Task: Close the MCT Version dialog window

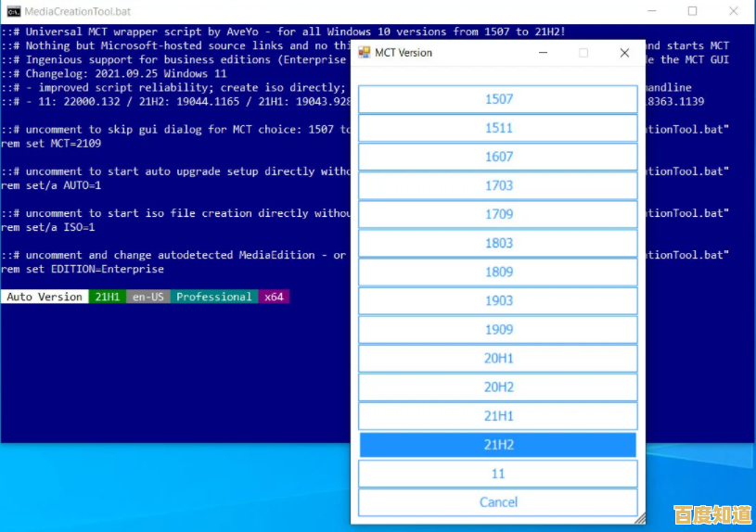Action: [624, 53]
